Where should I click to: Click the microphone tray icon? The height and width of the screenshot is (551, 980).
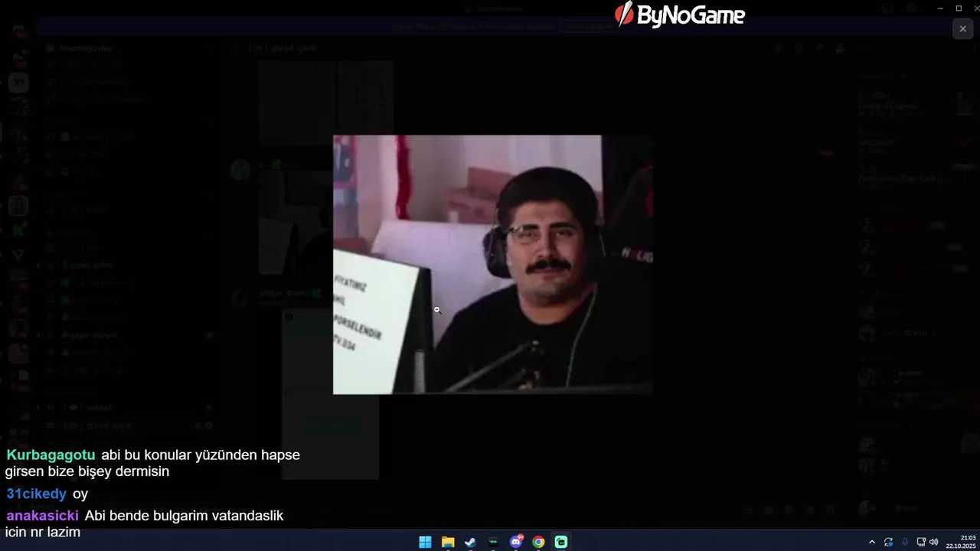pyautogui.click(x=904, y=542)
